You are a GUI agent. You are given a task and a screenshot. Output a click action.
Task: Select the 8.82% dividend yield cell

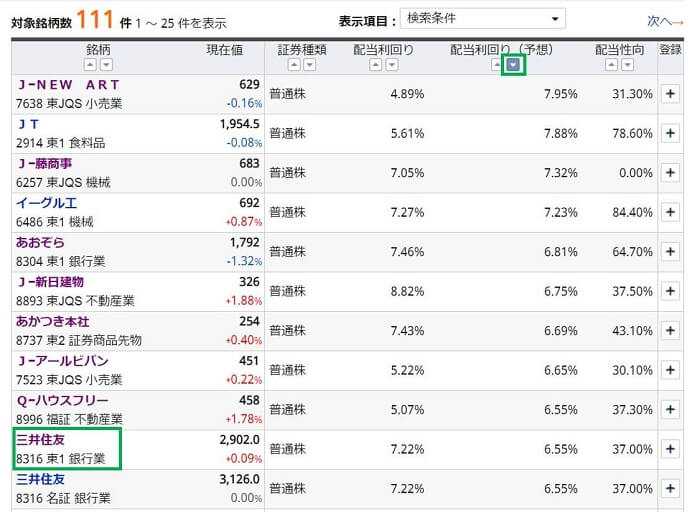click(407, 291)
